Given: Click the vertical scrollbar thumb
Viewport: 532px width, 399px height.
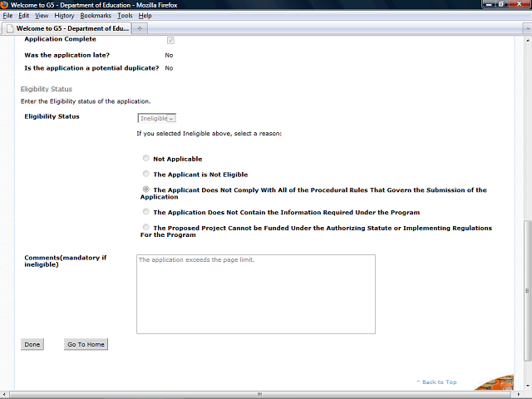Looking at the screenshot, I should tap(527, 291).
